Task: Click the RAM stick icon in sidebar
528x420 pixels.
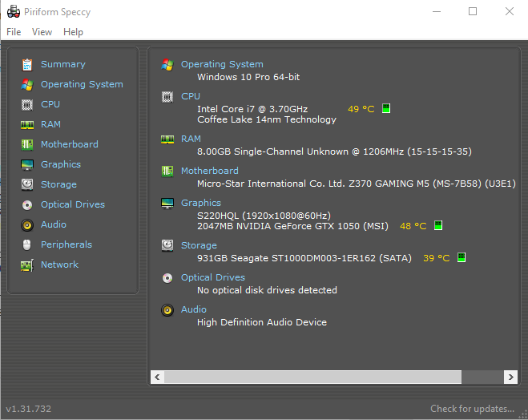Action: point(27,125)
